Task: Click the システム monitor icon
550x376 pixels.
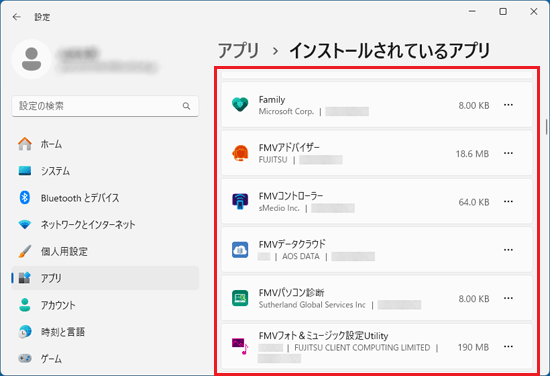Action: (x=25, y=171)
